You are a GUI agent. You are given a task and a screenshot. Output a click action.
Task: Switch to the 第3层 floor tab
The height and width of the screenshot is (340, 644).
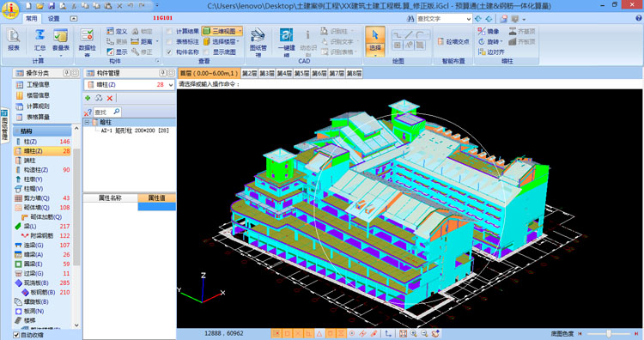pyautogui.click(x=267, y=73)
